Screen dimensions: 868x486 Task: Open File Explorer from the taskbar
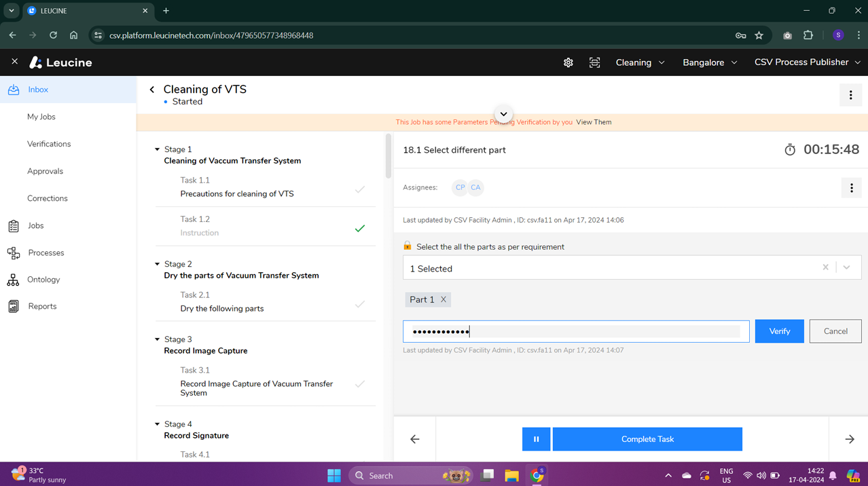click(511, 476)
